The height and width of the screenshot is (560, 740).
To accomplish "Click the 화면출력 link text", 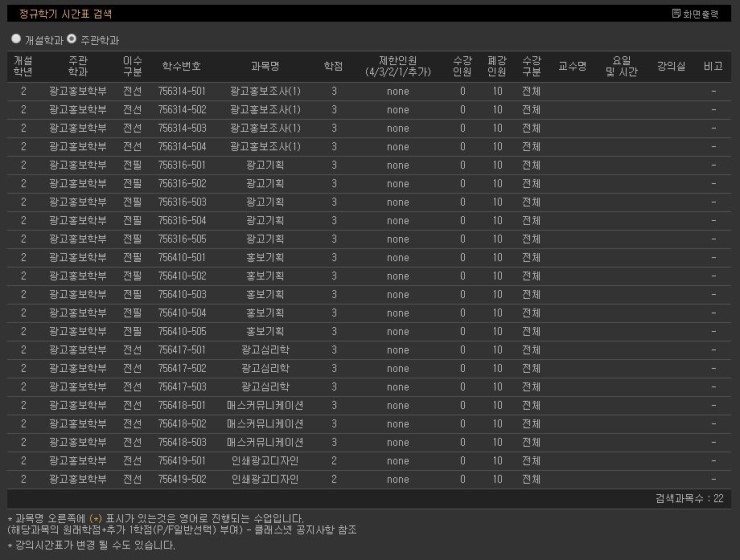I will pyautogui.click(x=701, y=14).
